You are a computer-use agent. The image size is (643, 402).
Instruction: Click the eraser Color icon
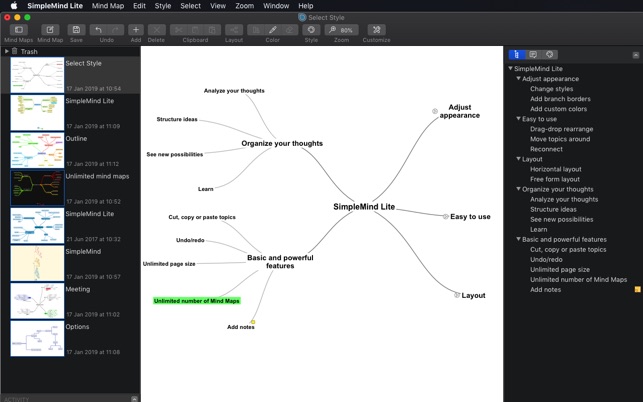tap(289, 30)
